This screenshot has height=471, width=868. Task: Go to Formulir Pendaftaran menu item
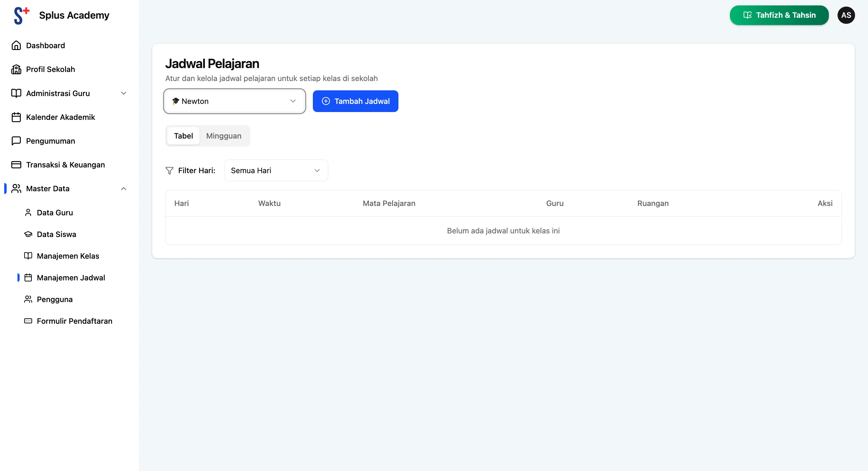(74, 321)
